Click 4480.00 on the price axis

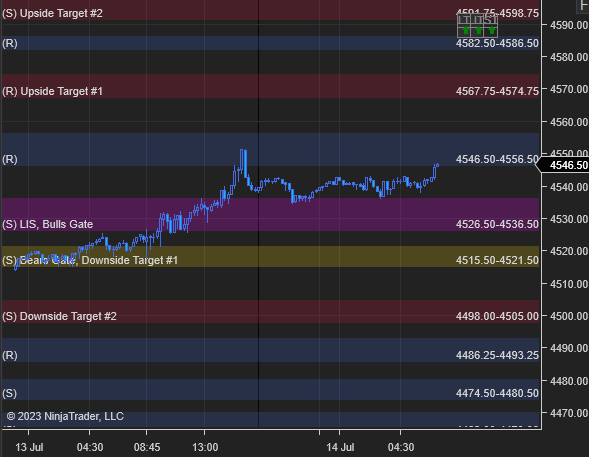[569, 381]
